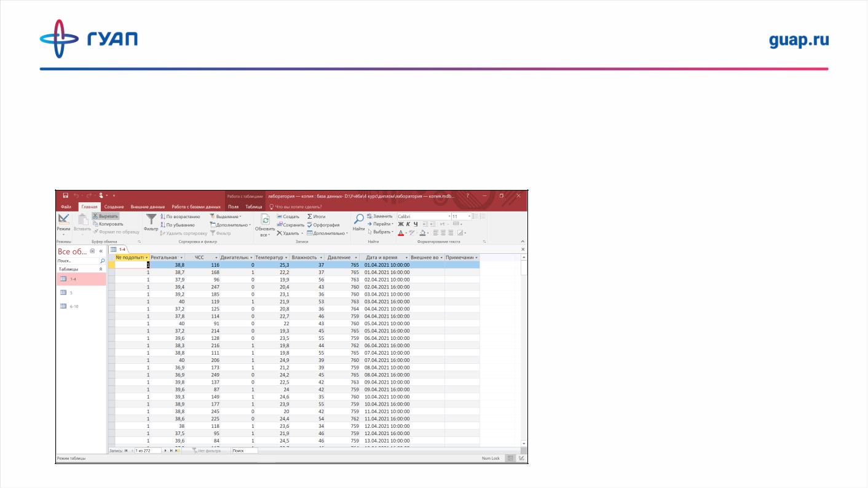Click the Totals (Итоги) sigma icon
868x488 pixels.
pyautogui.click(x=316, y=217)
